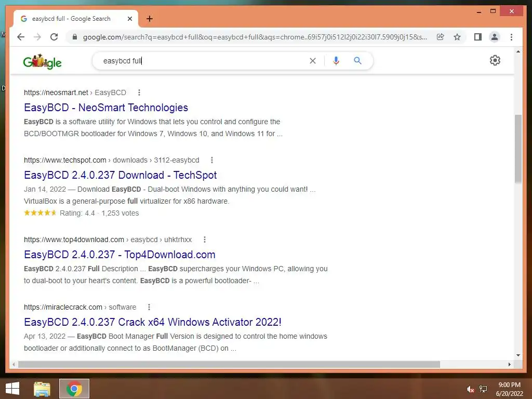The image size is (532, 399).
Task: Click the Chrome taskbar icon
Action: 74,389
